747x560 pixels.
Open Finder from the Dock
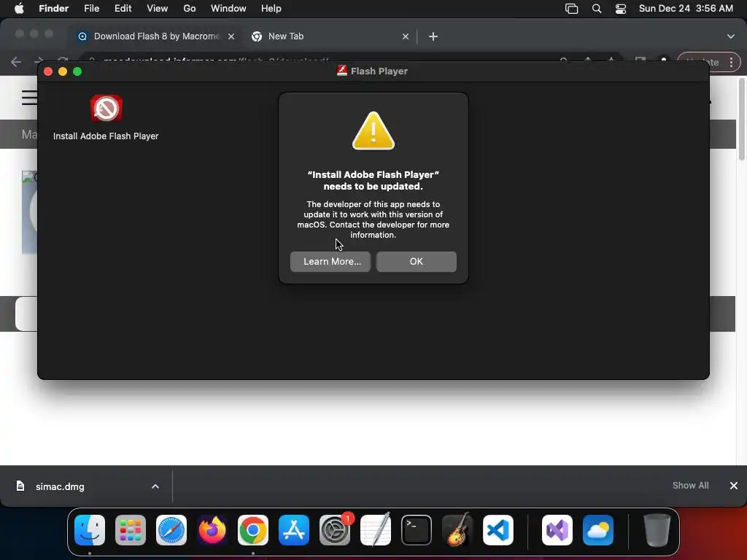[x=90, y=529]
